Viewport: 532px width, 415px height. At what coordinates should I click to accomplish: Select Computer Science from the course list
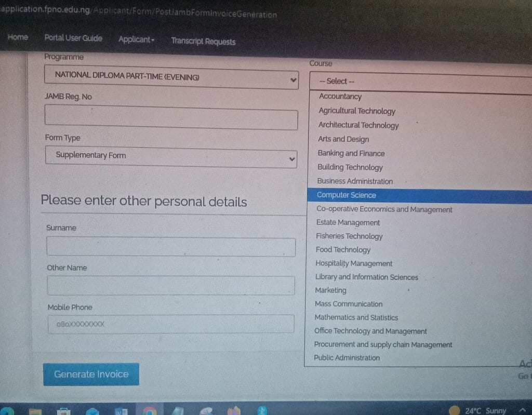click(347, 195)
